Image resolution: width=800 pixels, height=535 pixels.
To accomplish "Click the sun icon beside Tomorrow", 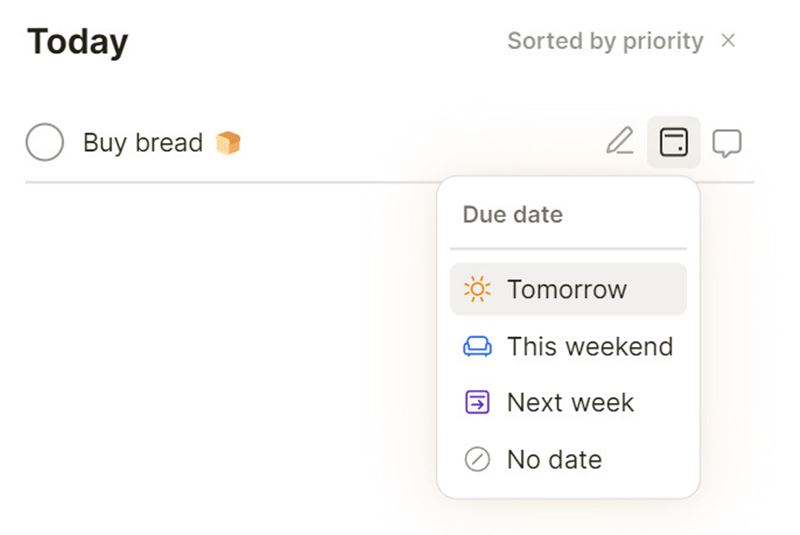I will click(x=477, y=290).
